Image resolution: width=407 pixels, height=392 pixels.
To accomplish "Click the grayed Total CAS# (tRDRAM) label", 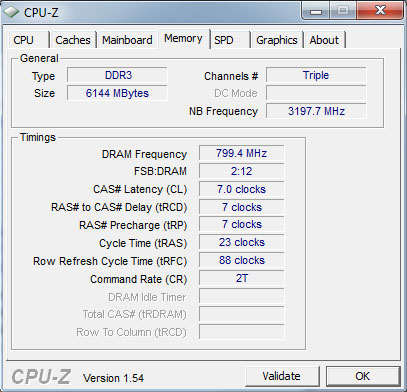I will 135,315.
